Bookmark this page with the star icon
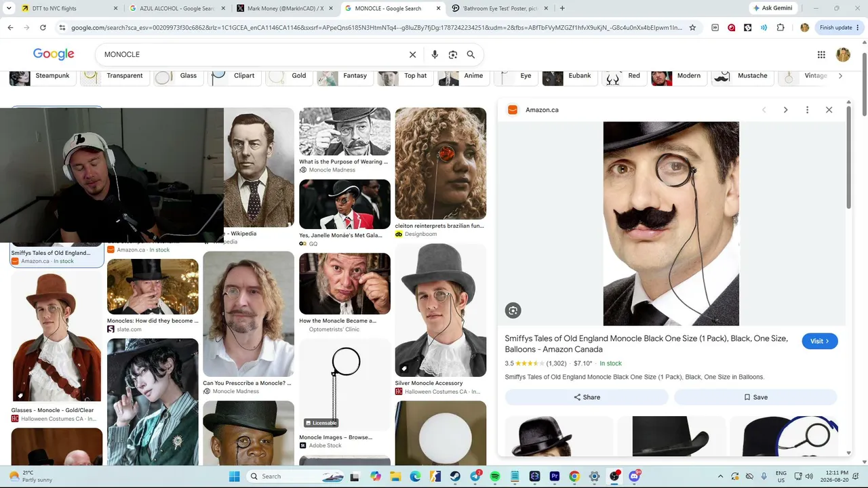Image resolution: width=868 pixels, height=488 pixels. (692, 28)
